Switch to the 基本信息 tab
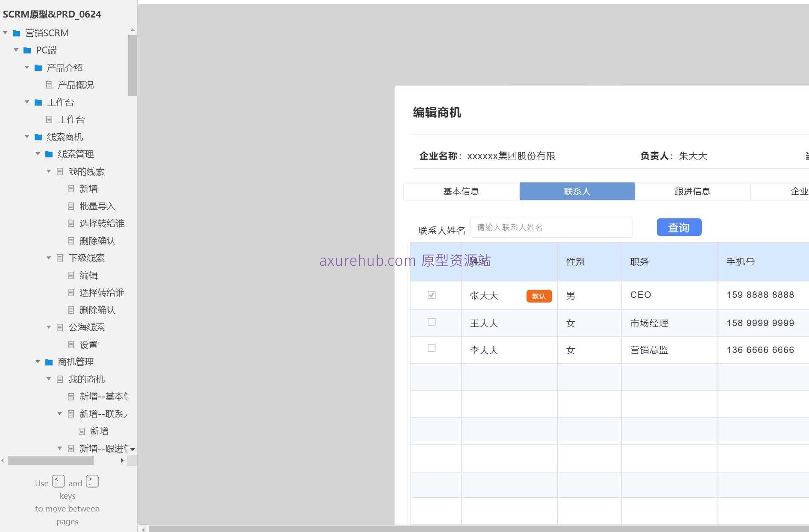This screenshot has width=809, height=532. pyautogui.click(x=461, y=191)
